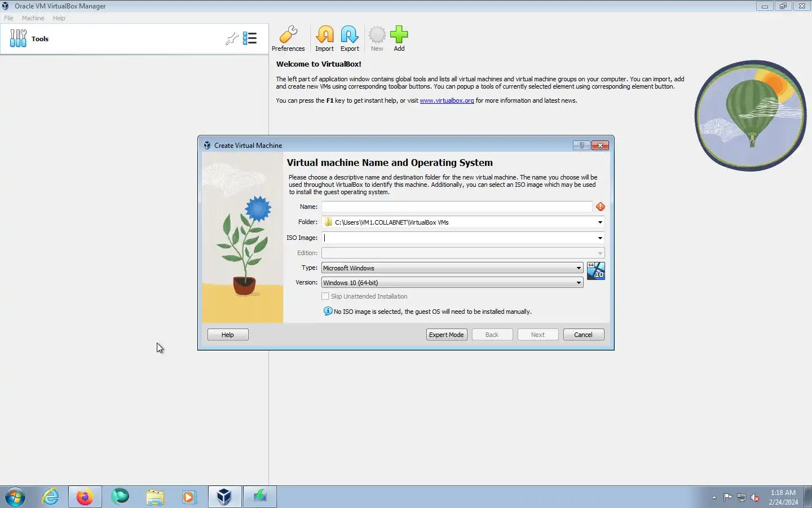Click the green Add machine icon
The height and width of the screenshot is (508, 812).
tap(399, 39)
